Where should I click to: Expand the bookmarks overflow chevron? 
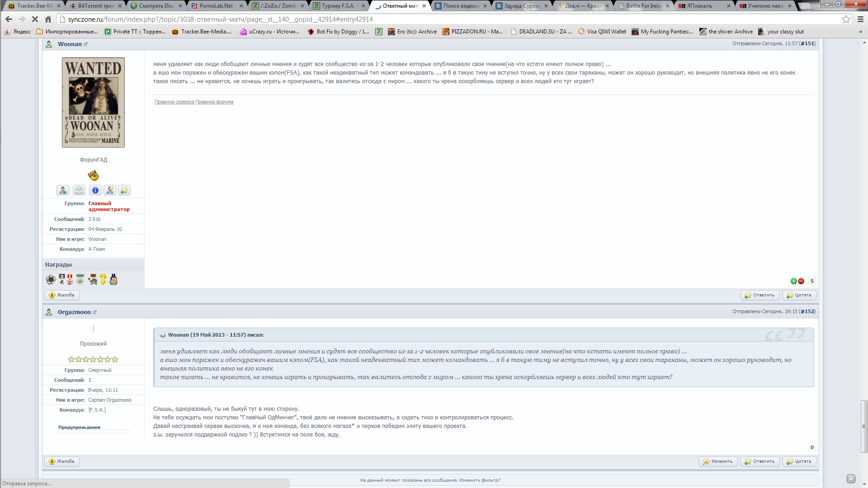coord(860,32)
